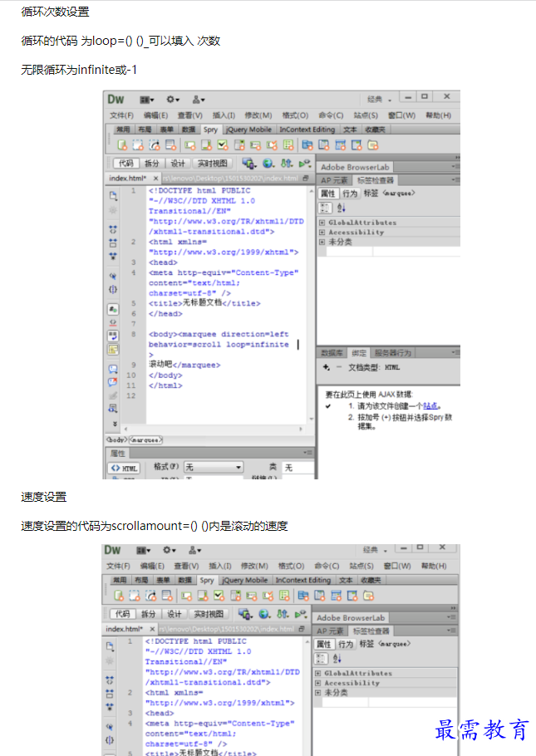The image size is (536, 756).
Task: Switch to 拆分 view in upper screenshot
Action: point(152,164)
